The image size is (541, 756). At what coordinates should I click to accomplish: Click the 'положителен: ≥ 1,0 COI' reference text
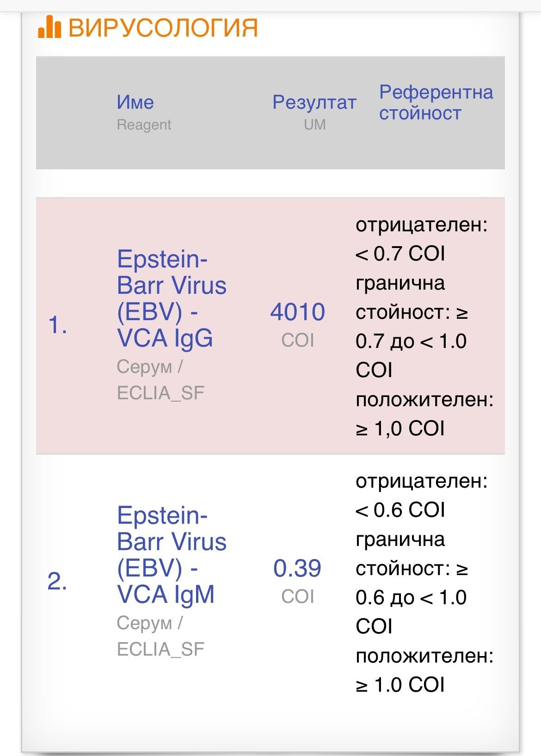click(x=424, y=414)
